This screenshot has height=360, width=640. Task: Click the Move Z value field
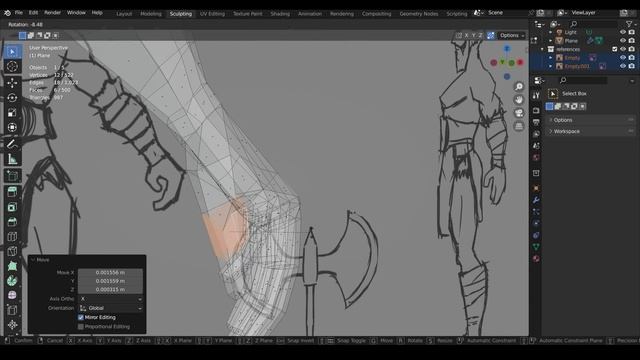[111, 290]
